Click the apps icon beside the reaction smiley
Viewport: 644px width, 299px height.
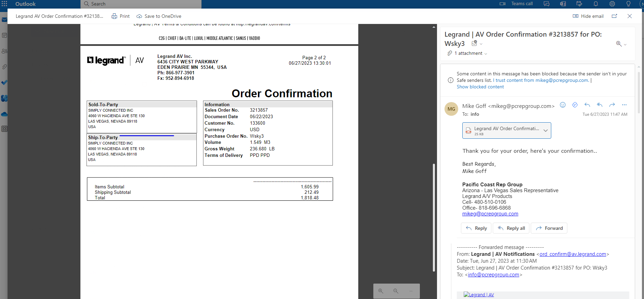point(575,105)
